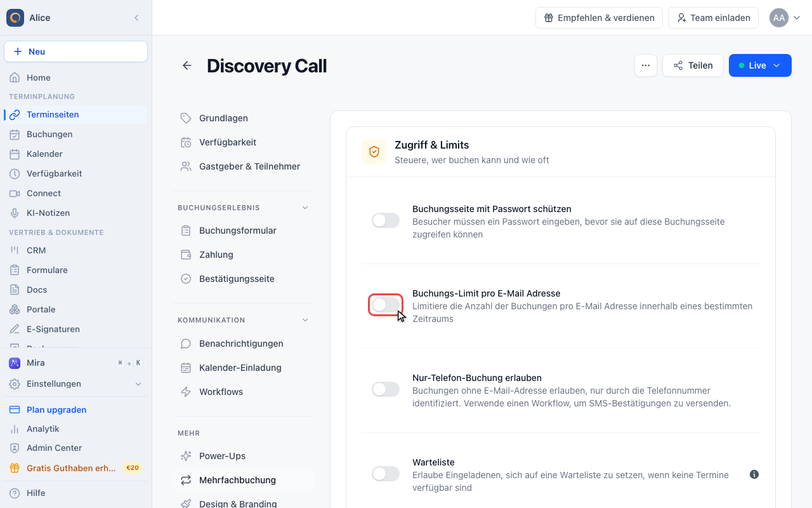Image resolution: width=812 pixels, height=508 pixels.
Task: Click the Admin Center shield icon
Action: [x=15, y=448]
